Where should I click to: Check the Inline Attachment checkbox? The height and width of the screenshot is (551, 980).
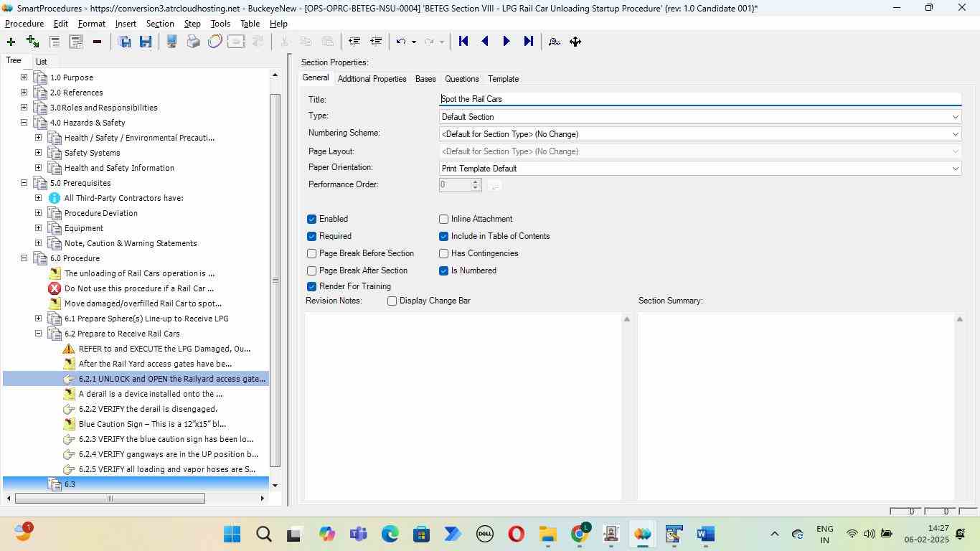click(x=443, y=219)
